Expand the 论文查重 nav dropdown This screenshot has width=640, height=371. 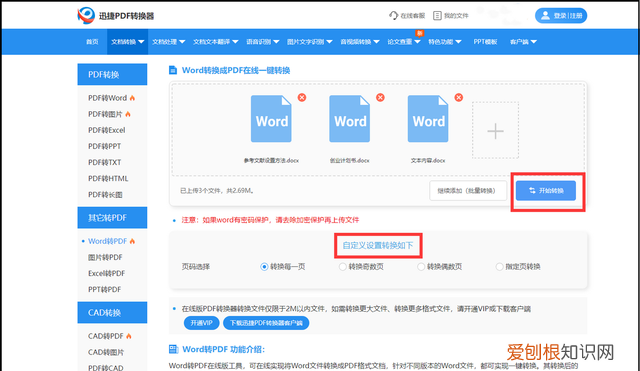point(403,42)
